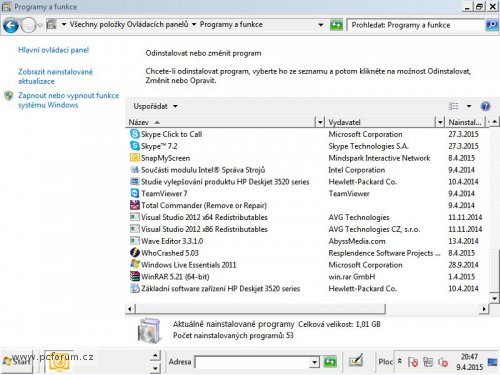Click the show desktop icon near clock

pos(492,362)
